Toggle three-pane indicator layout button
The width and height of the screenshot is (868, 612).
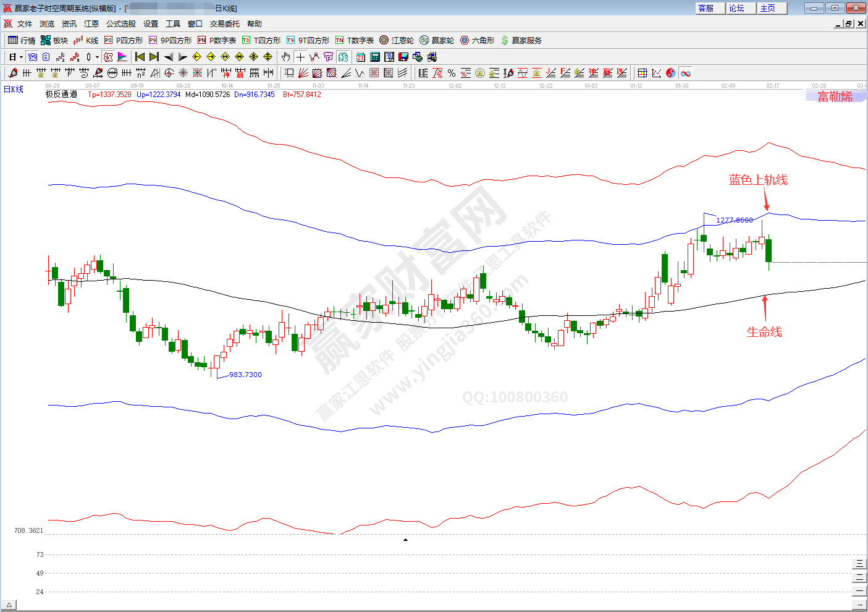(x=859, y=564)
